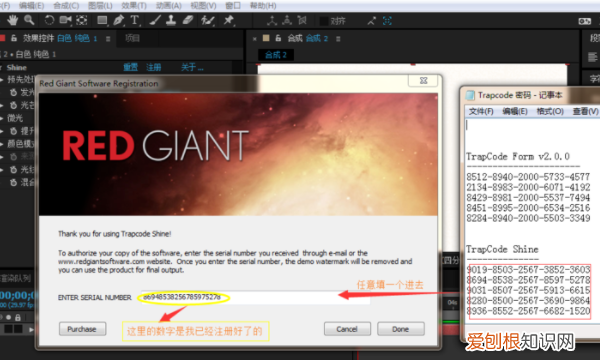
Task: Open the 窗口 menu
Action: point(233,6)
